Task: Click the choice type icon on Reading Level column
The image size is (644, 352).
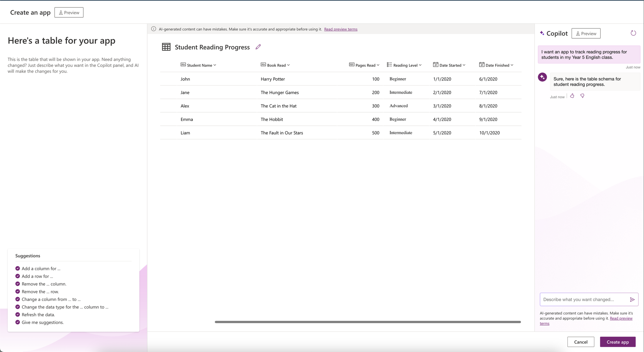Action: 389,65
